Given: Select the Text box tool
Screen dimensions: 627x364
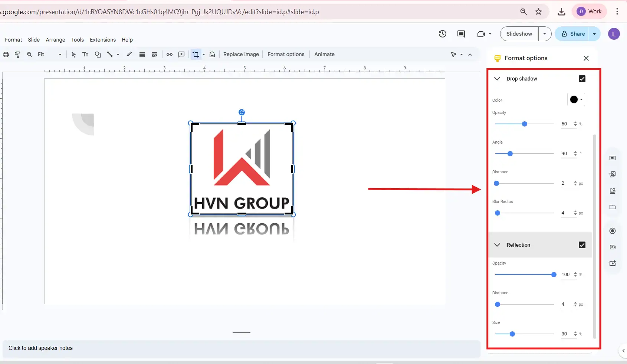Looking at the screenshot, I should click(85, 55).
